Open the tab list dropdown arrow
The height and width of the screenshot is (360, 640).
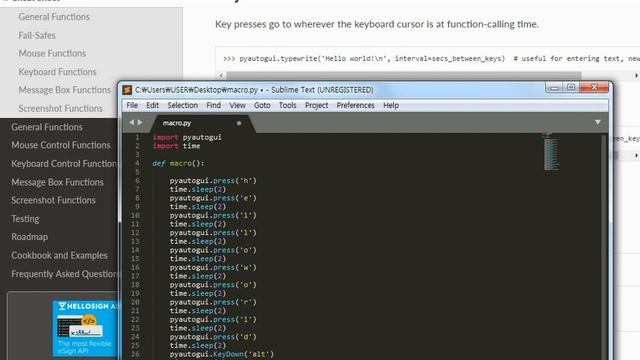(x=598, y=122)
